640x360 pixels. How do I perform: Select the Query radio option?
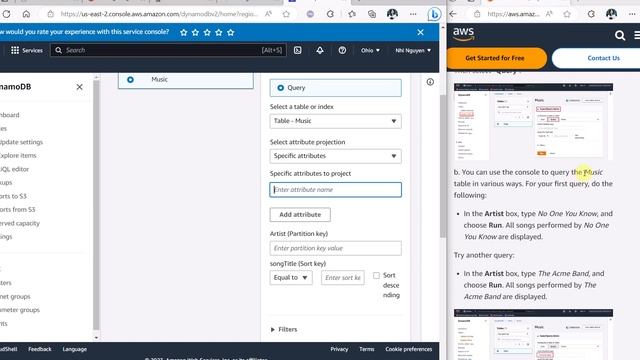click(280, 88)
